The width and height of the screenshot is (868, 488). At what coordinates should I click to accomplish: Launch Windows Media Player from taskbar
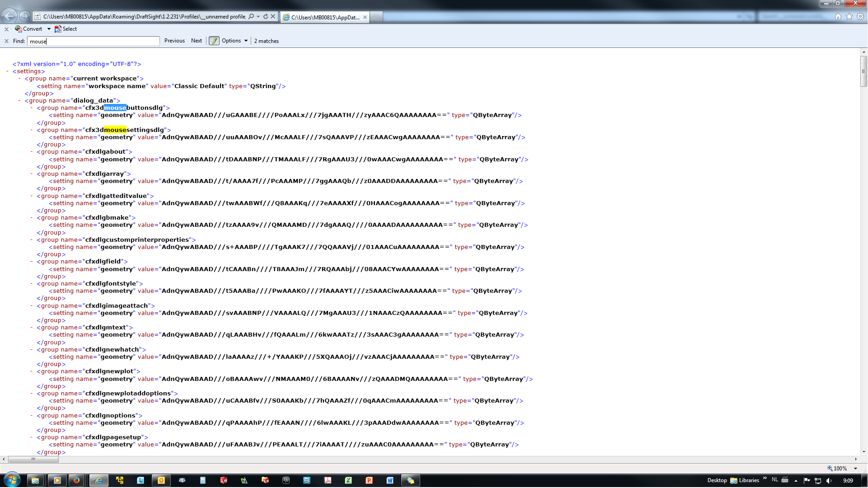click(57, 480)
